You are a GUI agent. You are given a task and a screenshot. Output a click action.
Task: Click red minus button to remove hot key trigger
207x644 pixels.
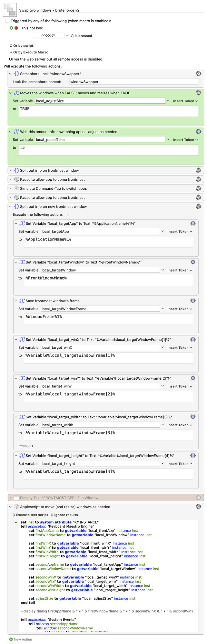pos(16,28)
